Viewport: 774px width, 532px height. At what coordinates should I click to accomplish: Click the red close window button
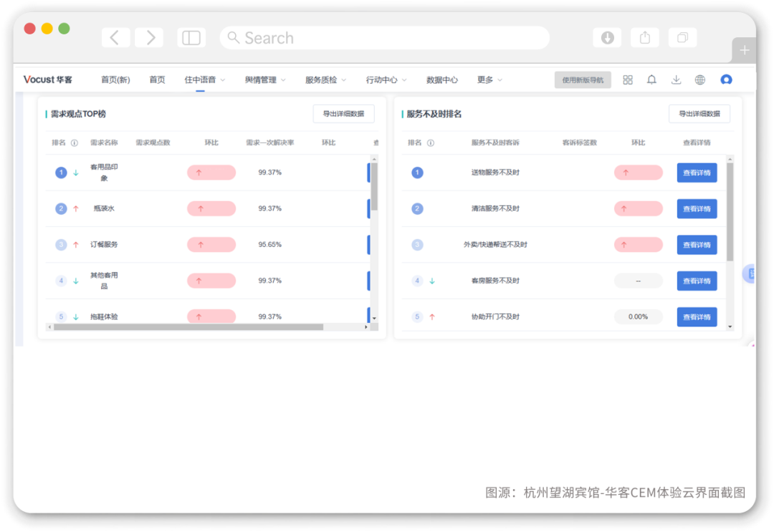(x=29, y=29)
